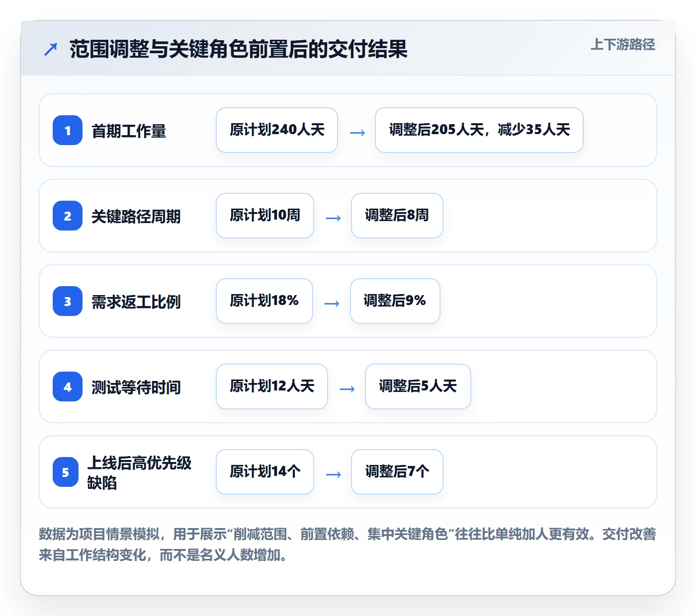Select the number 2 badge

pos(68,216)
